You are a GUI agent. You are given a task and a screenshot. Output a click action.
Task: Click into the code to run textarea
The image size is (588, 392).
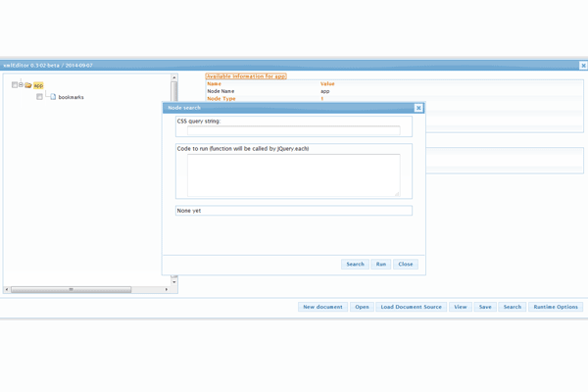point(294,174)
